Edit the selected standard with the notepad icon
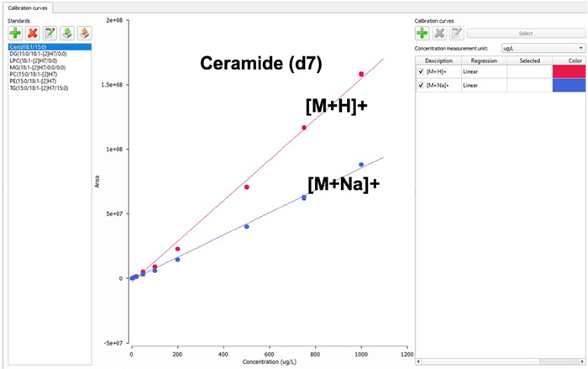The image size is (588, 369). (x=50, y=33)
